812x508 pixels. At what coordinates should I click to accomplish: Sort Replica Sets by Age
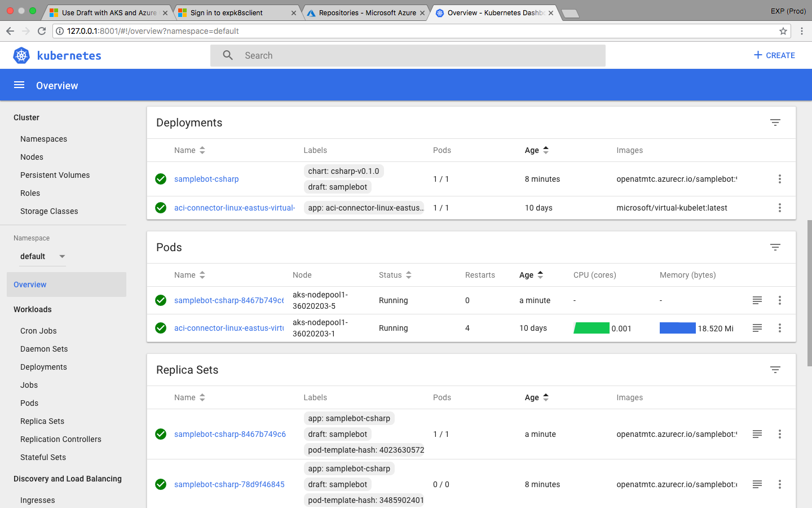536,397
